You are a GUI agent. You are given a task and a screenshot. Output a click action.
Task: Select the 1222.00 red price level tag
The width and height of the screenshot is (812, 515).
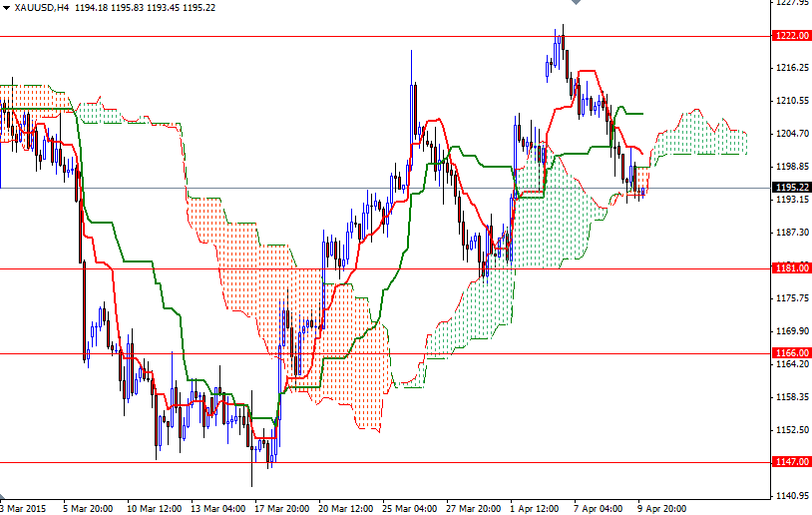coord(791,36)
